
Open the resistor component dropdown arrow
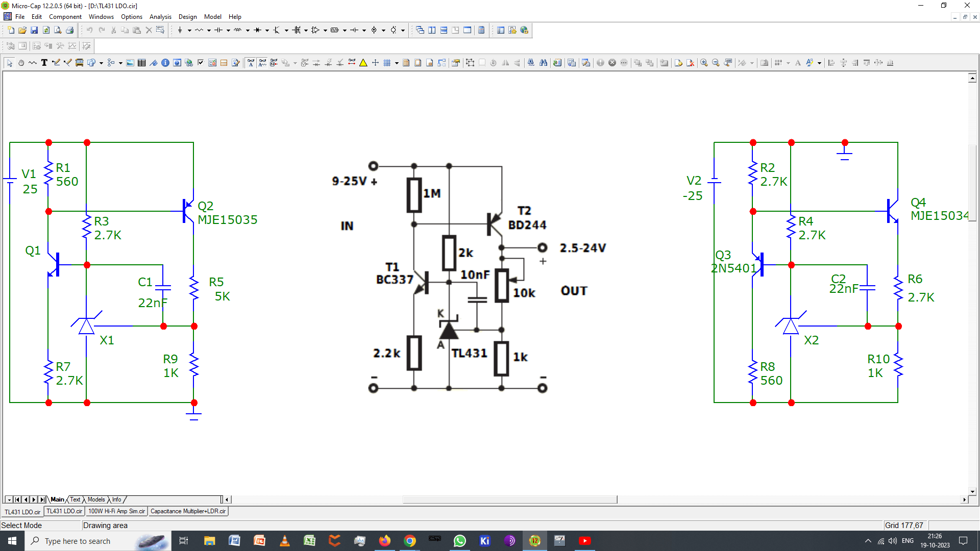pyautogui.click(x=209, y=30)
